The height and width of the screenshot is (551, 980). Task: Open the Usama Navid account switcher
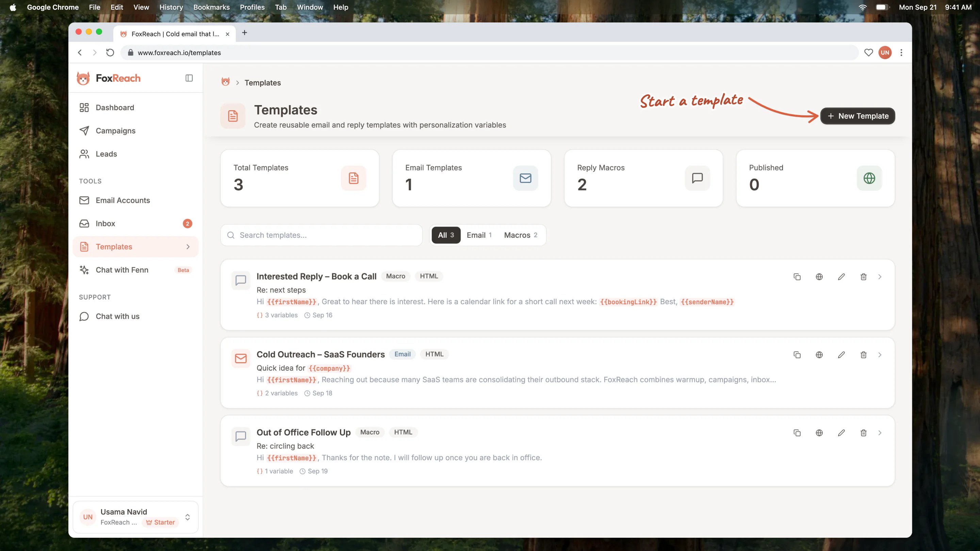tap(135, 517)
